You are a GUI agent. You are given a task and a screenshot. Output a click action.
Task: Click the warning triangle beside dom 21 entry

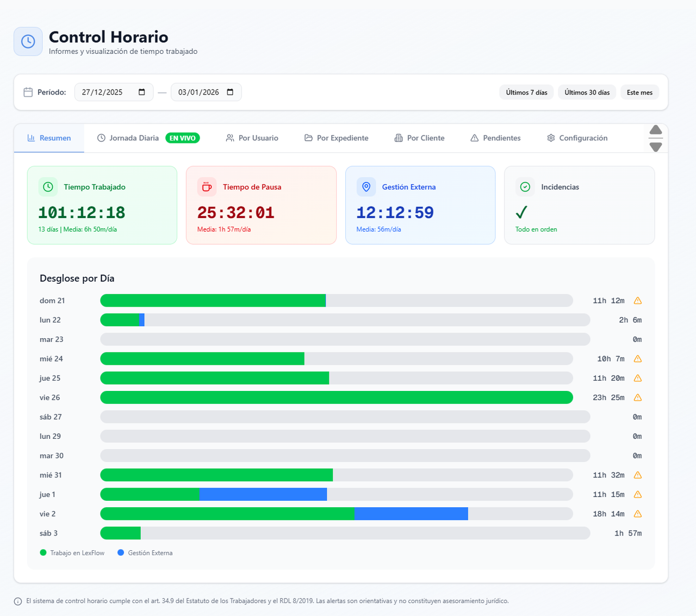[x=637, y=300]
